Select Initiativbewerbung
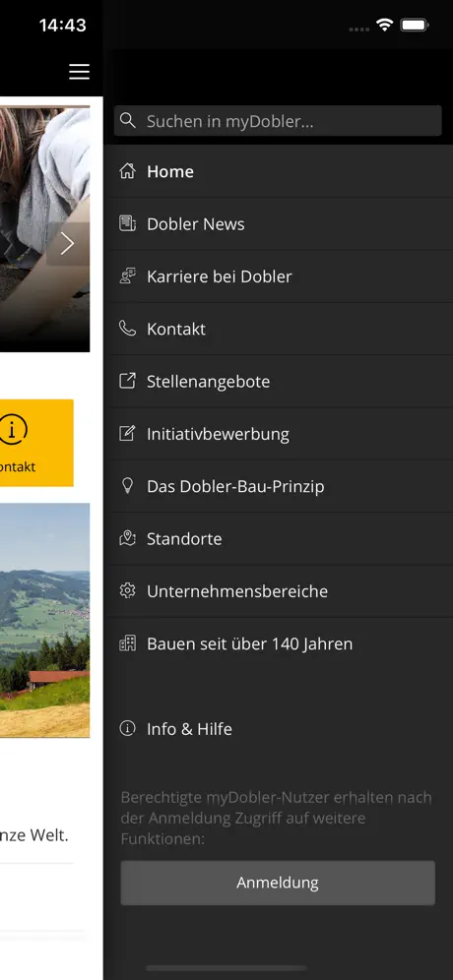The width and height of the screenshot is (453, 980). pyautogui.click(x=279, y=434)
